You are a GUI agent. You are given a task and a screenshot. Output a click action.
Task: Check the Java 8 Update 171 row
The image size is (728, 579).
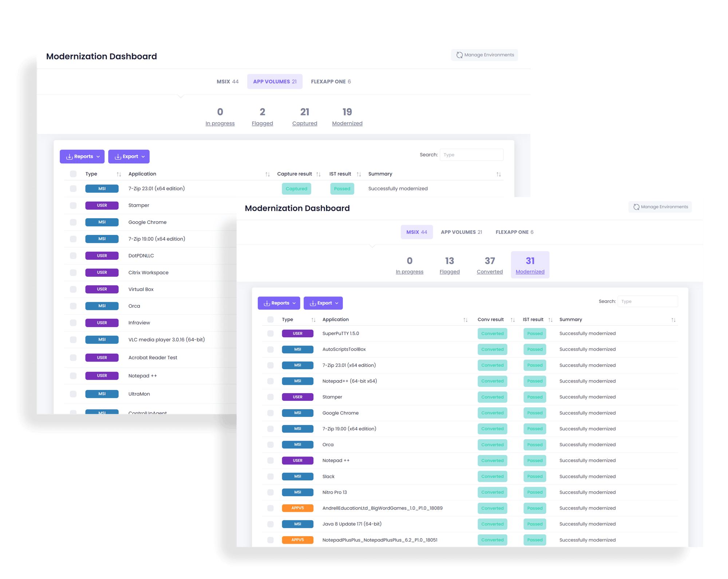tap(270, 524)
